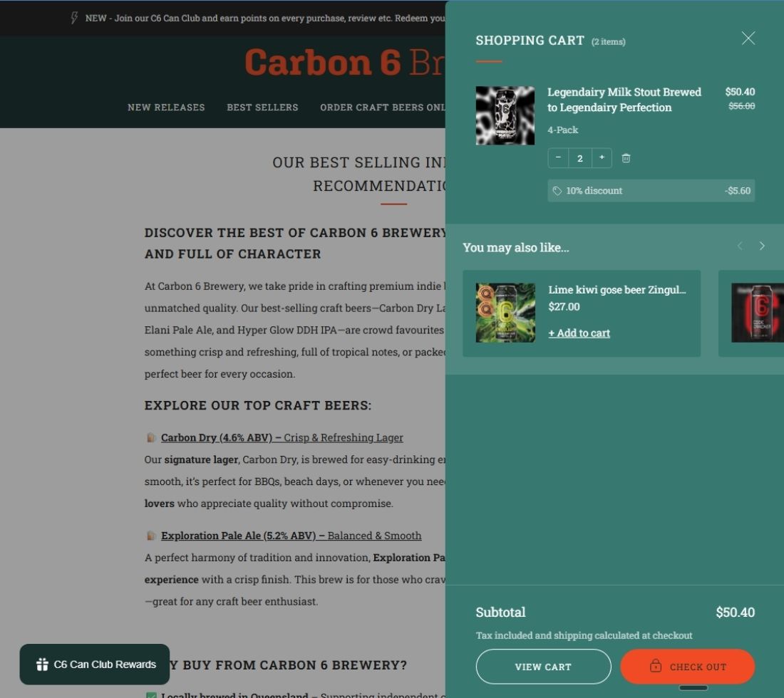Screen dimensions: 784x698
Task: Show previous recommended product arrow
Action: pos(740,246)
